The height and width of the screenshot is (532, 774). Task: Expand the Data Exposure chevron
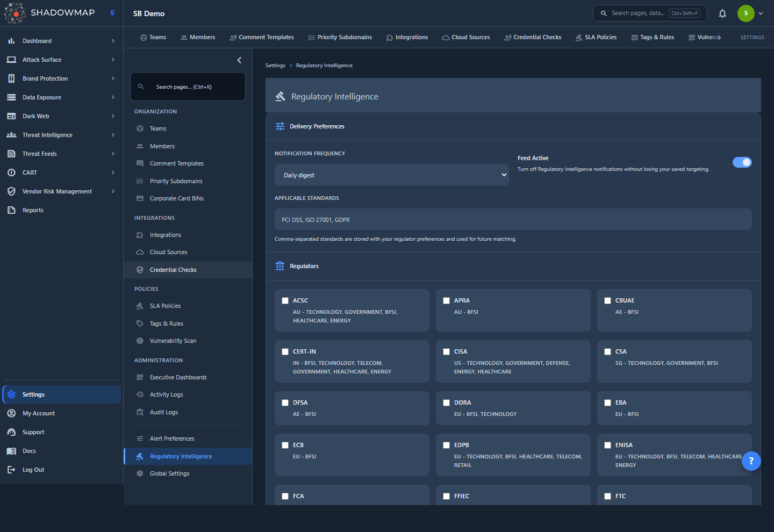click(x=113, y=97)
